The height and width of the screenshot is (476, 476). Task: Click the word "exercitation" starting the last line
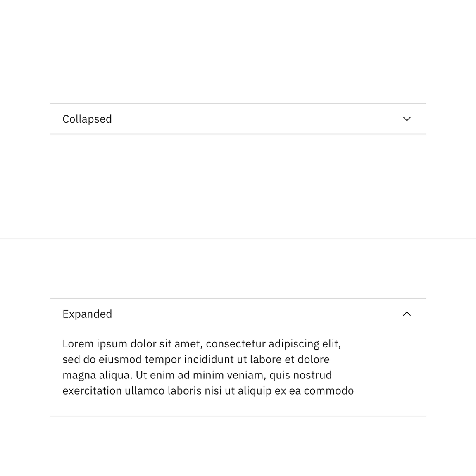(92, 391)
